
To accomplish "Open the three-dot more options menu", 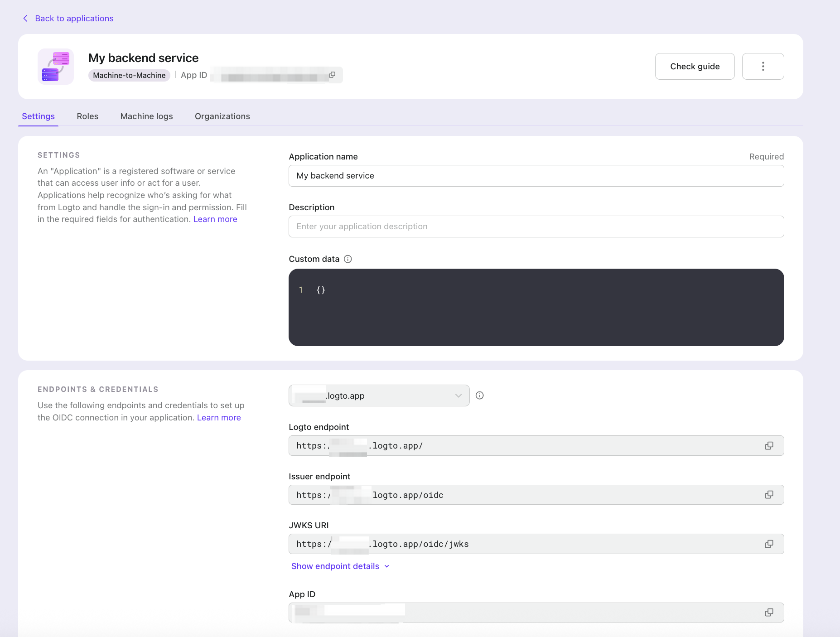I will pyautogui.click(x=763, y=67).
